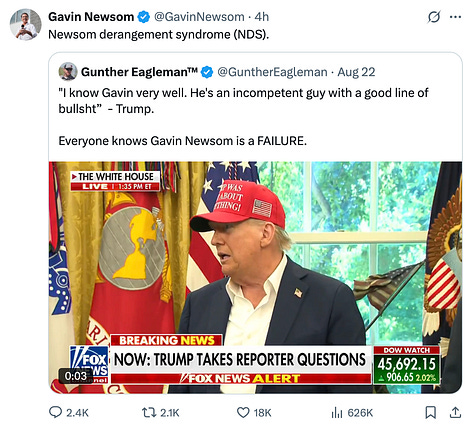Click the reply comment bubble icon
The width and height of the screenshot is (474, 427).
(55, 413)
